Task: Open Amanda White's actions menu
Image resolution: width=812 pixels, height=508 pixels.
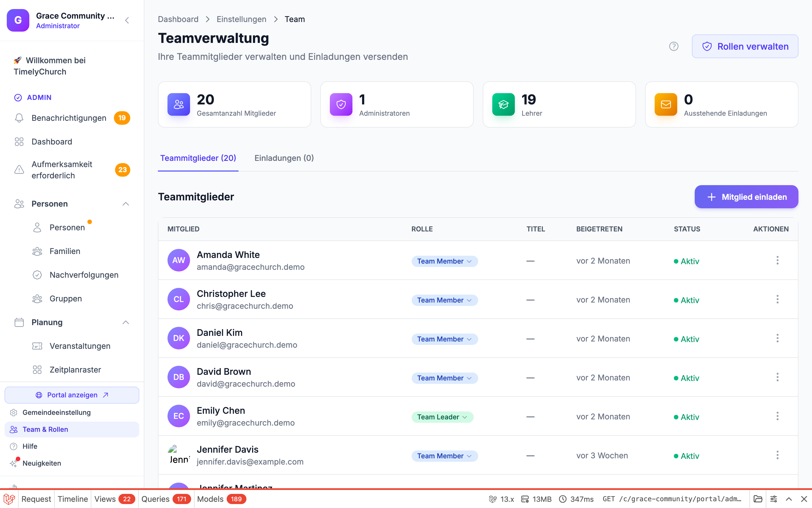Action: click(x=777, y=260)
